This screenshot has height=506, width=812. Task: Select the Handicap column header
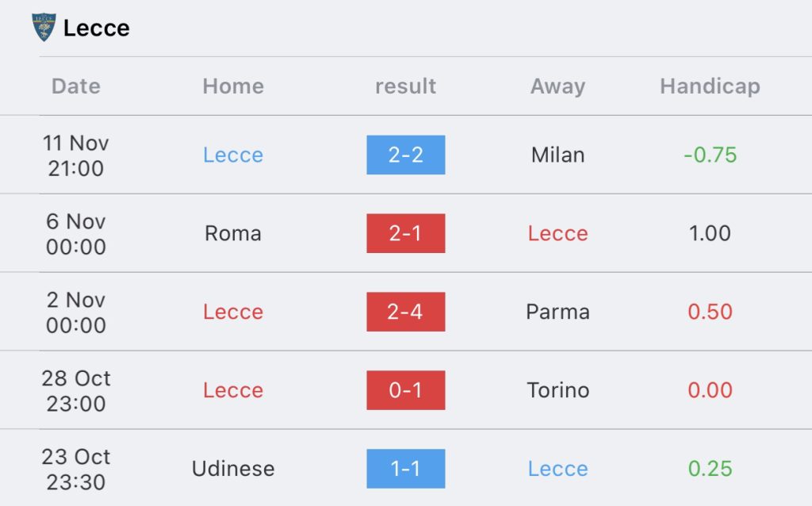[710, 86]
